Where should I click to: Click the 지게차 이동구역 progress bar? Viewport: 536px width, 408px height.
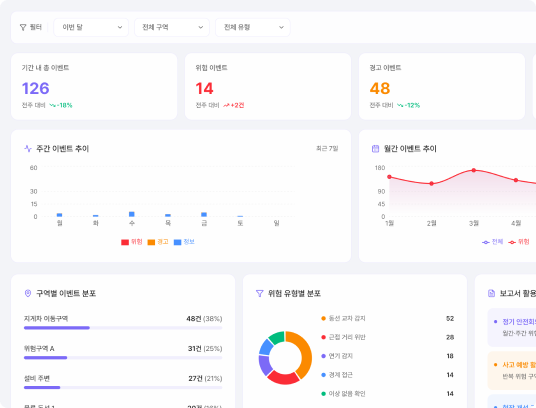(x=123, y=328)
